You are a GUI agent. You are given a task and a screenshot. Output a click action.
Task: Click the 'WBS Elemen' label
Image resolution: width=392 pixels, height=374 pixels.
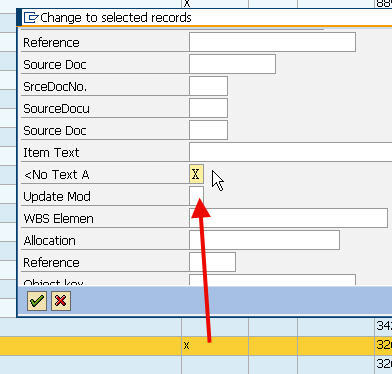58,219
